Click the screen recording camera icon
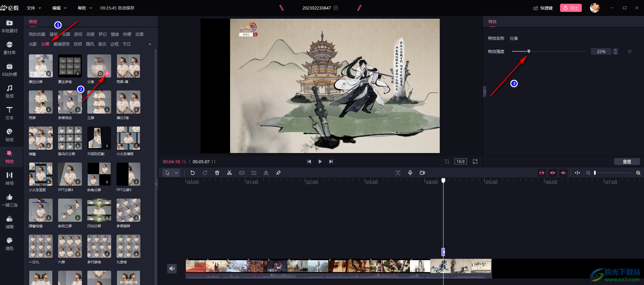This screenshot has width=644, height=285. (422, 173)
